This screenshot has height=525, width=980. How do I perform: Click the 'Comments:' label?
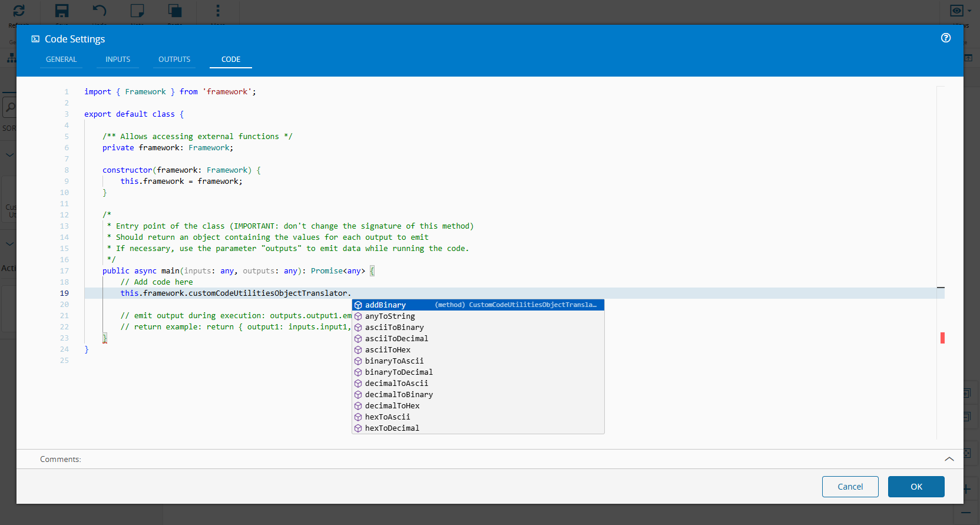click(61, 460)
